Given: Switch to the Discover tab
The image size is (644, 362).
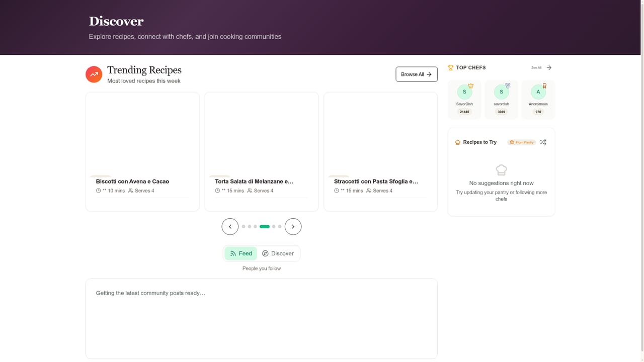Looking at the screenshot, I should point(278,253).
